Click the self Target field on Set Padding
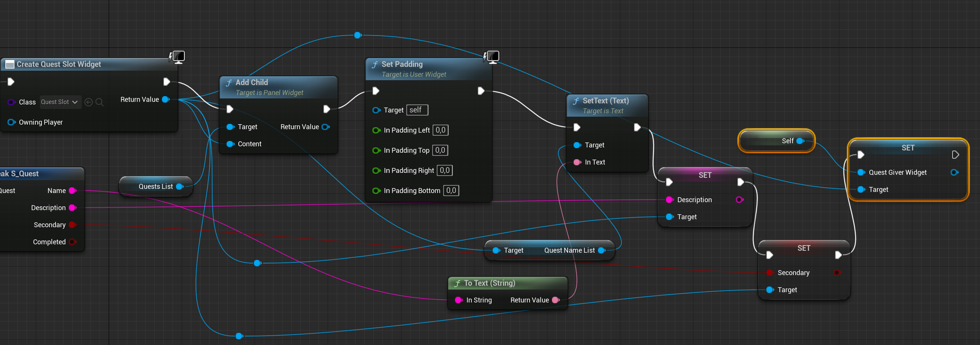The image size is (980, 345). click(x=417, y=110)
